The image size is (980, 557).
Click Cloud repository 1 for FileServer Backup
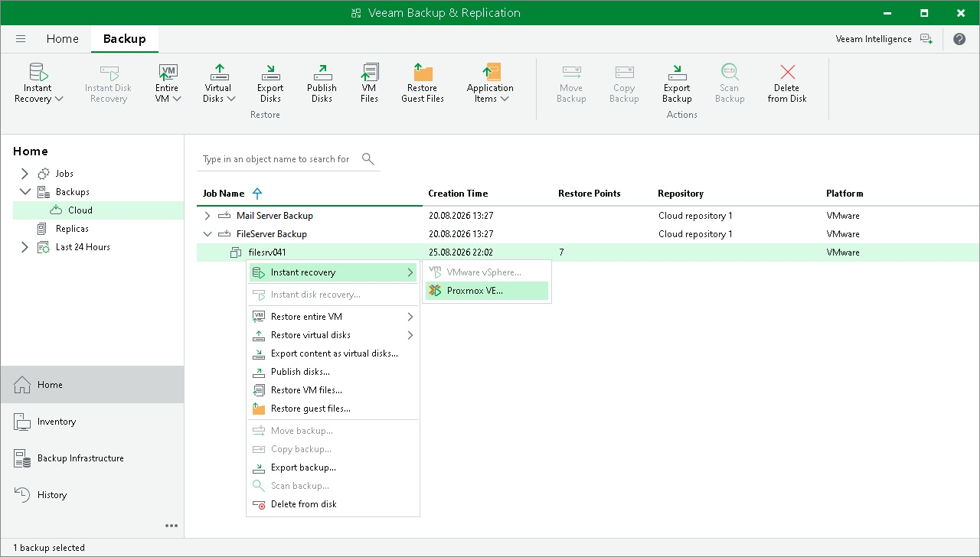tap(695, 234)
